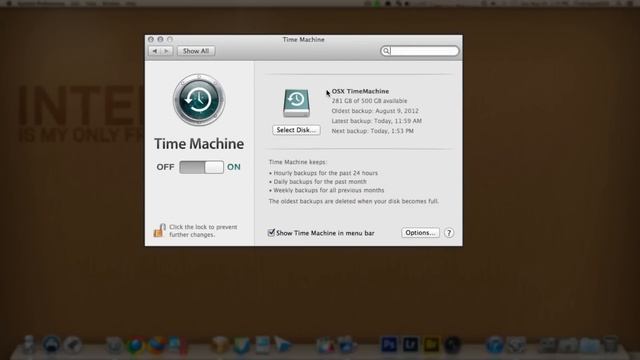Click Daily backups for the past month
The image size is (640, 360).
pos(320,182)
